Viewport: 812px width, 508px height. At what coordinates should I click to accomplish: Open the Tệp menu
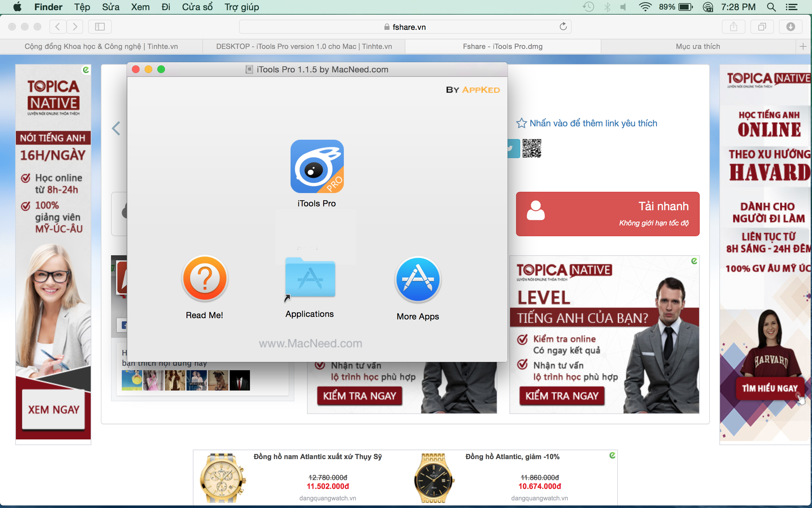(x=82, y=7)
